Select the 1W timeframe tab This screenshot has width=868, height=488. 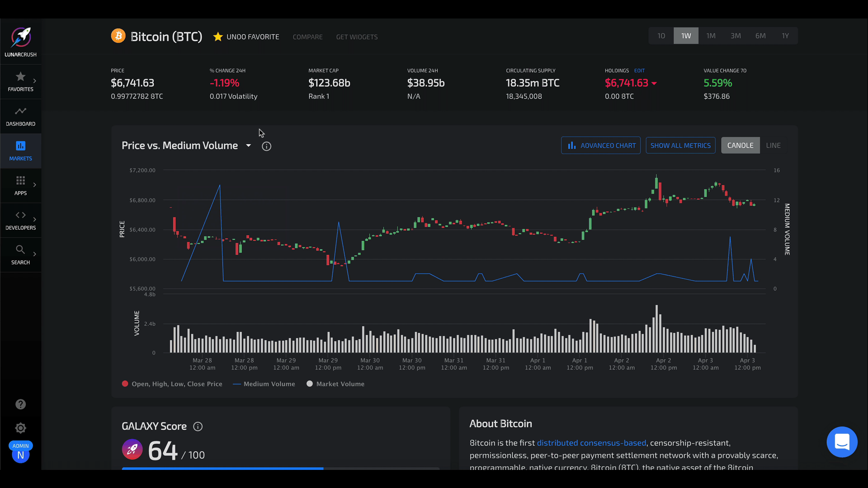[x=686, y=36]
